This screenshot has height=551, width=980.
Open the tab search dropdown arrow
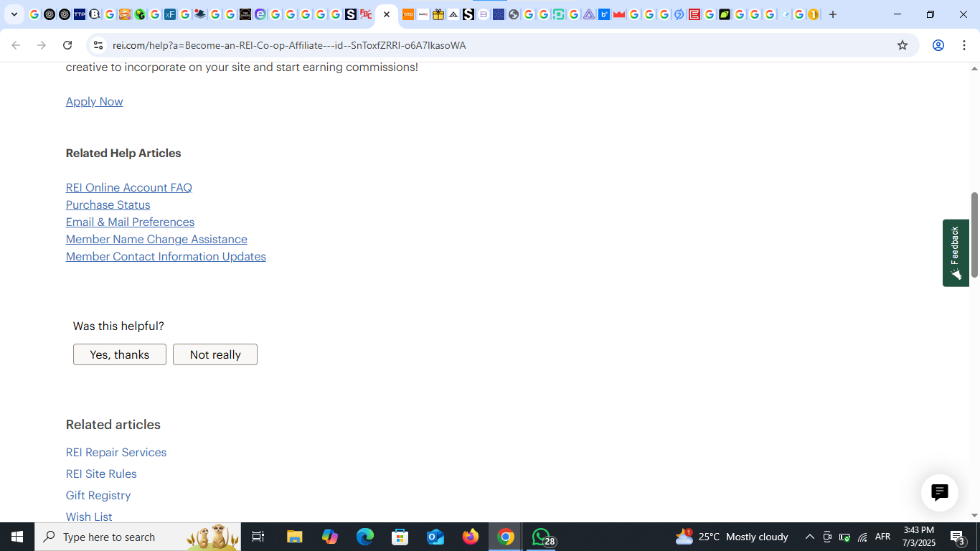[x=14, y=14]
